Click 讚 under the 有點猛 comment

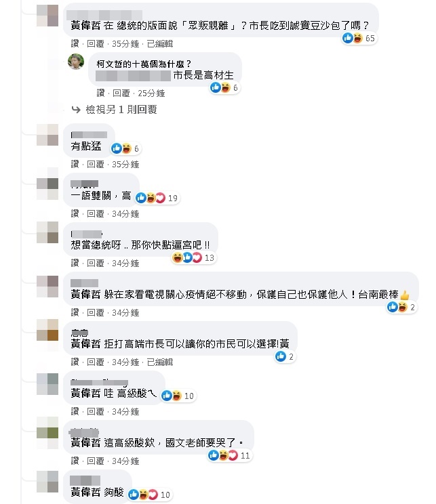pyautogui.click(x=75, y=164)
